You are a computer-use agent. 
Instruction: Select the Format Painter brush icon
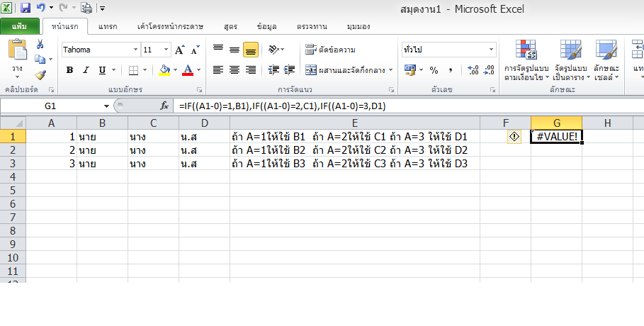[x=40, y=75]
